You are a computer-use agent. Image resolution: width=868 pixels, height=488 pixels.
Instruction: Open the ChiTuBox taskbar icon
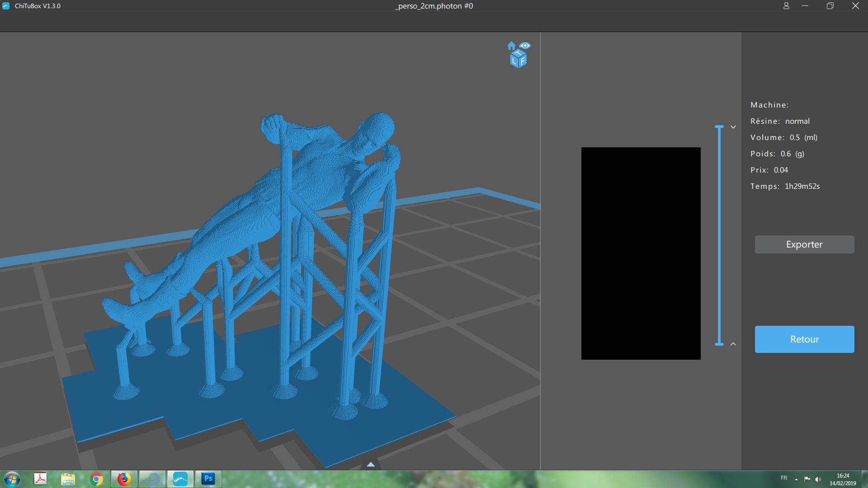(x=180, y=479)
